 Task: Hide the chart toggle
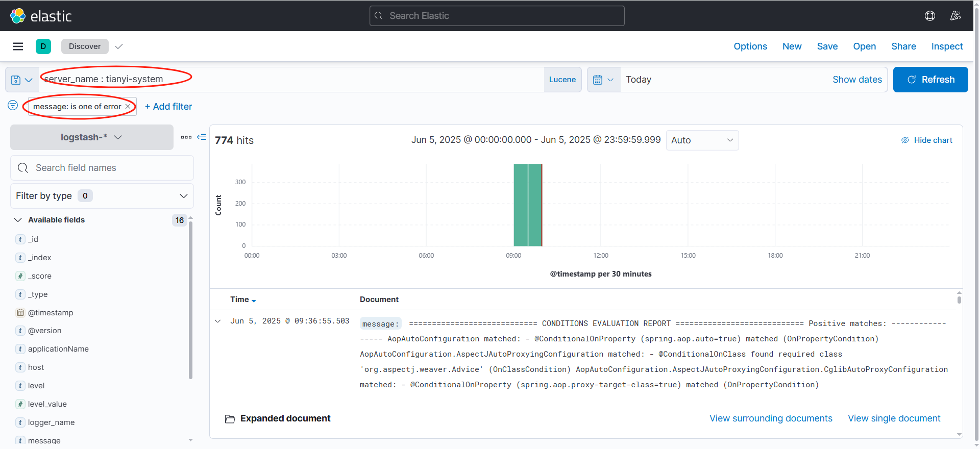(926, 140)
